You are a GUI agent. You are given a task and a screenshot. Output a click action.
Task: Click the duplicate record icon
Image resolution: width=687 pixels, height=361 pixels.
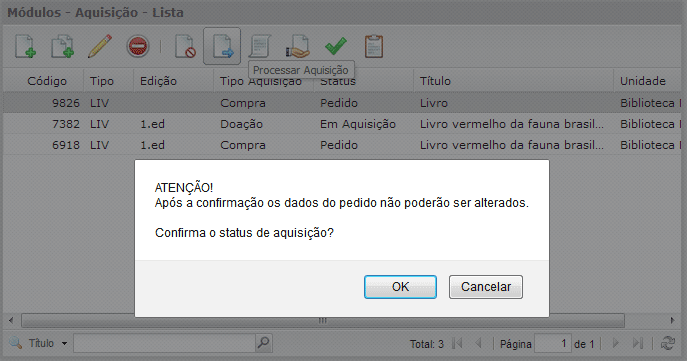(x=62, y=46)
